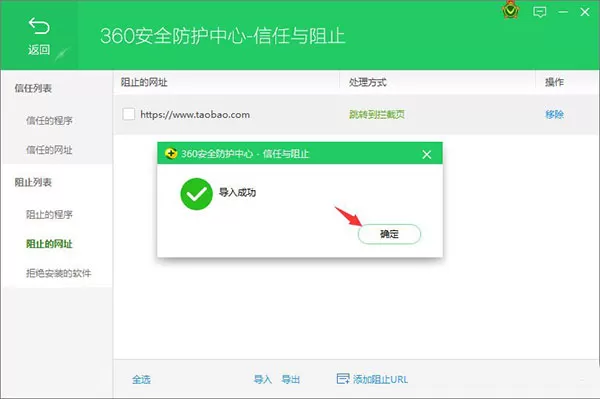Remove taobao entry via 移除
Viewport: 600px width, 399px height.
pos(554,114)
